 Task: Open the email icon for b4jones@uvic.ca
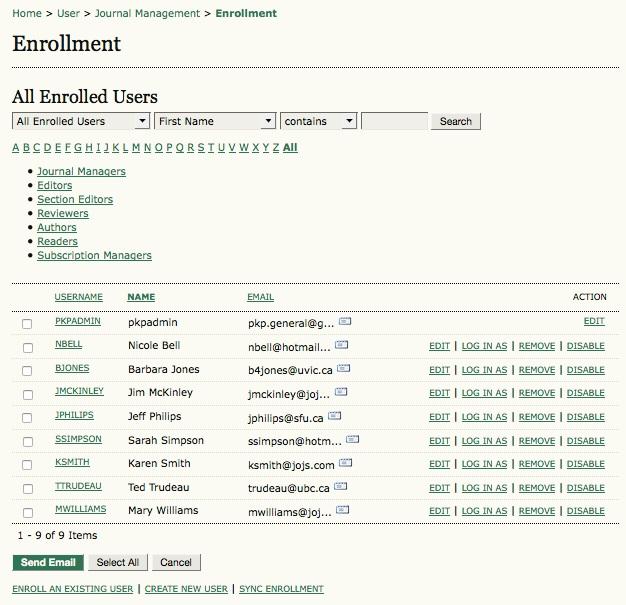(x=343, y=368)
